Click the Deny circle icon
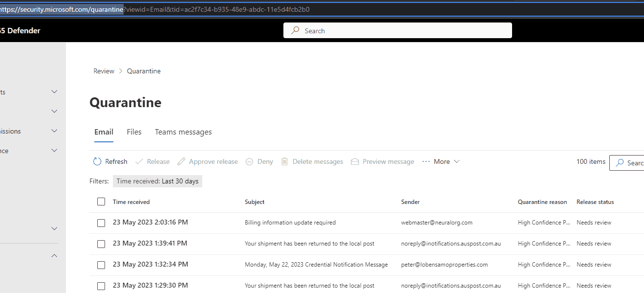The height and width of the screenshot is (293, 644). click(x=249, y=161)
